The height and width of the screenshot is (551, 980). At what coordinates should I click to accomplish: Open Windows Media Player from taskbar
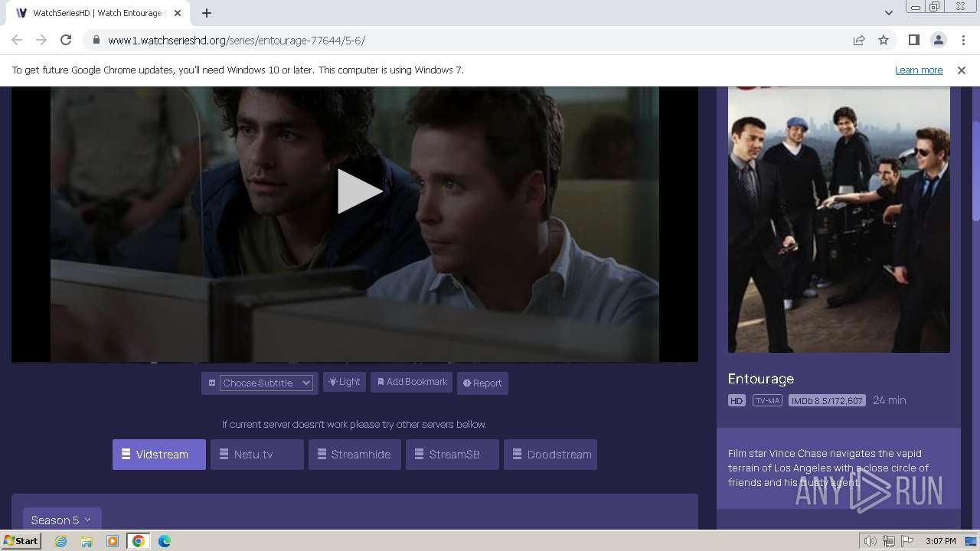(113, 541)
